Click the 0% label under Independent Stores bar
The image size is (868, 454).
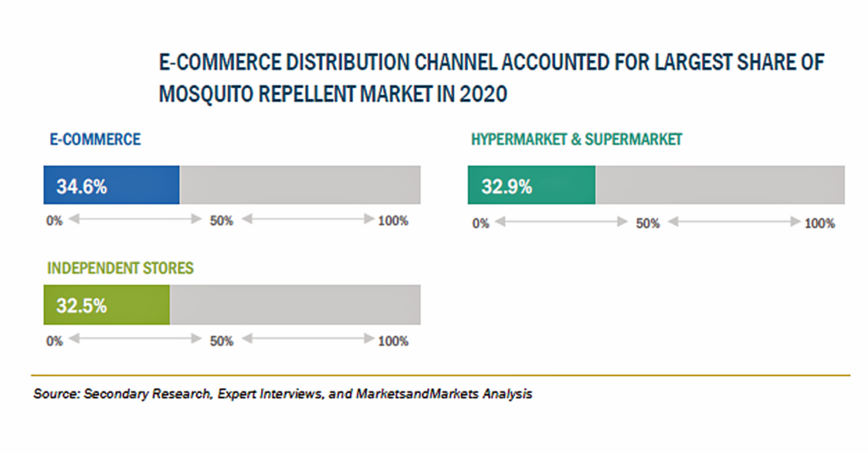point(54,341)
